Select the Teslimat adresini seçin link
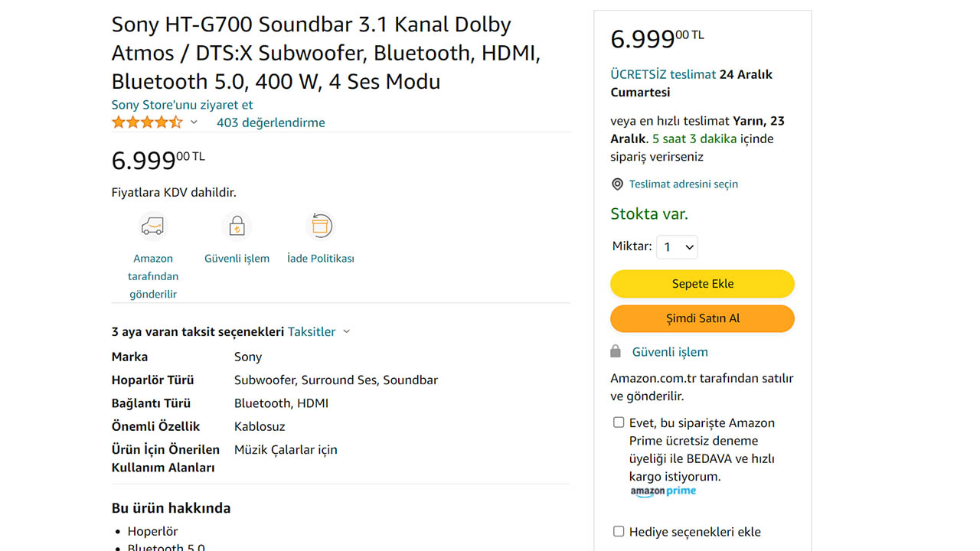Image resolution: width=980 pixels, height=551 pixels. tap(683, 184)
